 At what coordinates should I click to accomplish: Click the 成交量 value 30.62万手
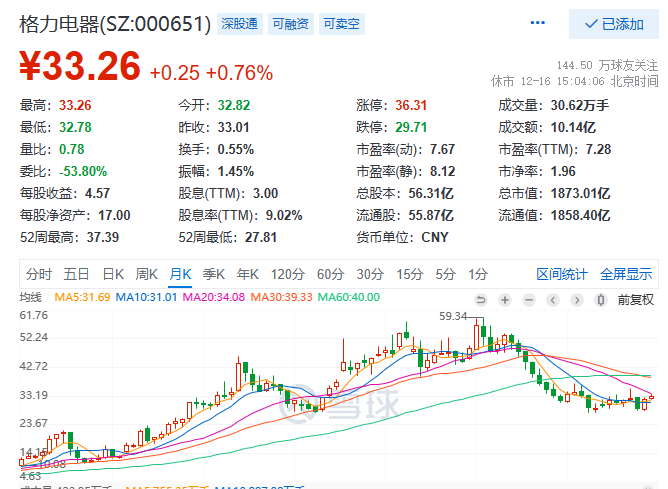click(580, 105)
